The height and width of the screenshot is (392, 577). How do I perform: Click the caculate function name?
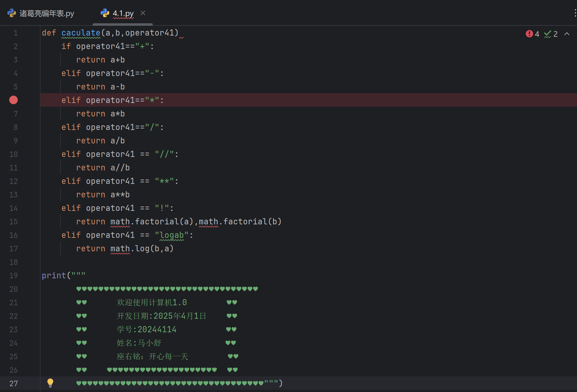tap(81, 33)
